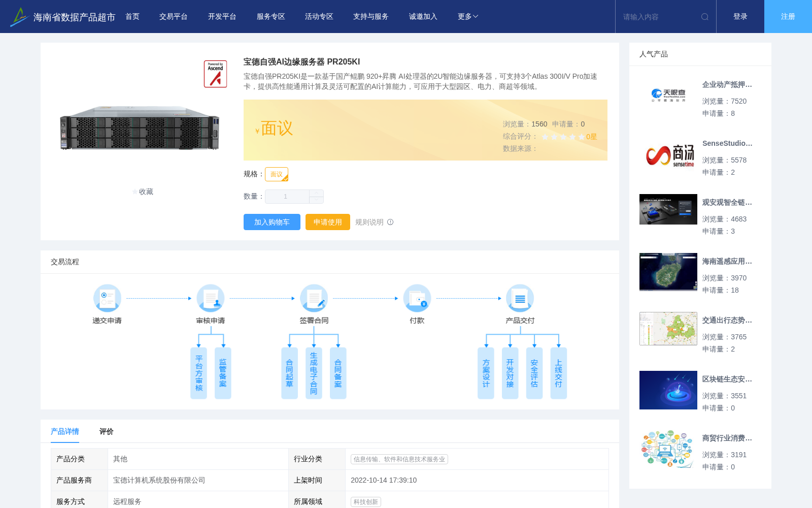The width and height of the screenshot is (812, 508).
Task: Click the 递交申请 step icon
Action: (x=107, y=298)
